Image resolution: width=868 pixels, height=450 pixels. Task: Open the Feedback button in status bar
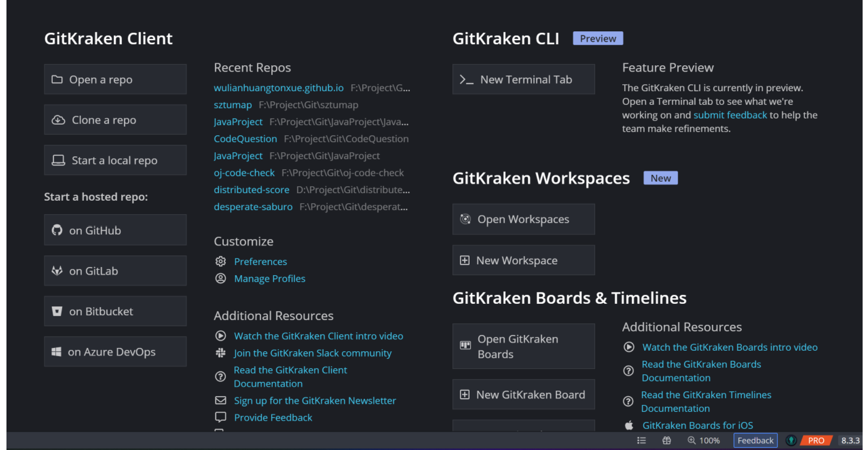(755, 440)
